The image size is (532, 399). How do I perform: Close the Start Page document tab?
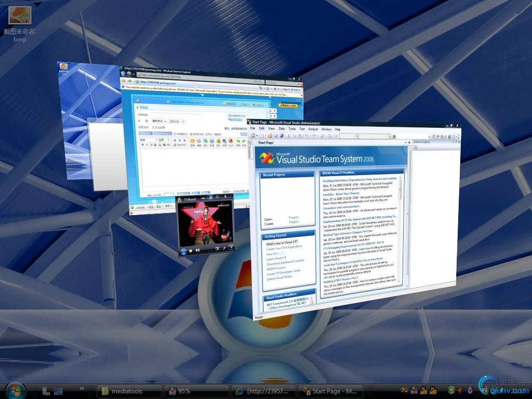coord(409,142)
